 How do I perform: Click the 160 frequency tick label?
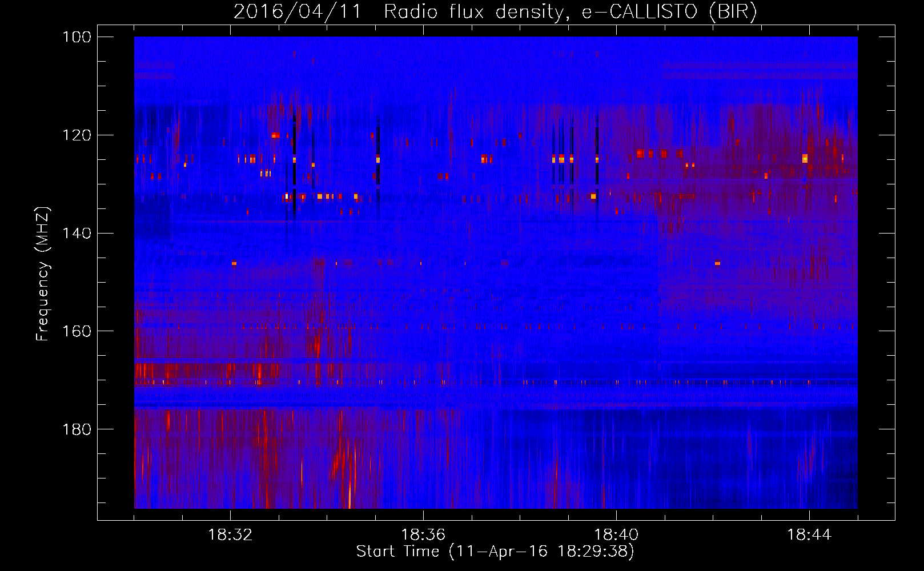point(77,331)
